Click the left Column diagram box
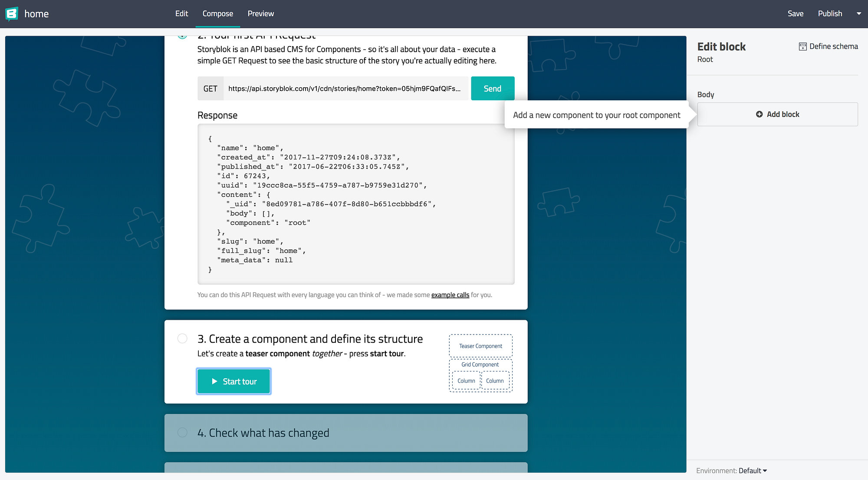The height and width of the screenshot is (480, 868). (x=466, y=381)
